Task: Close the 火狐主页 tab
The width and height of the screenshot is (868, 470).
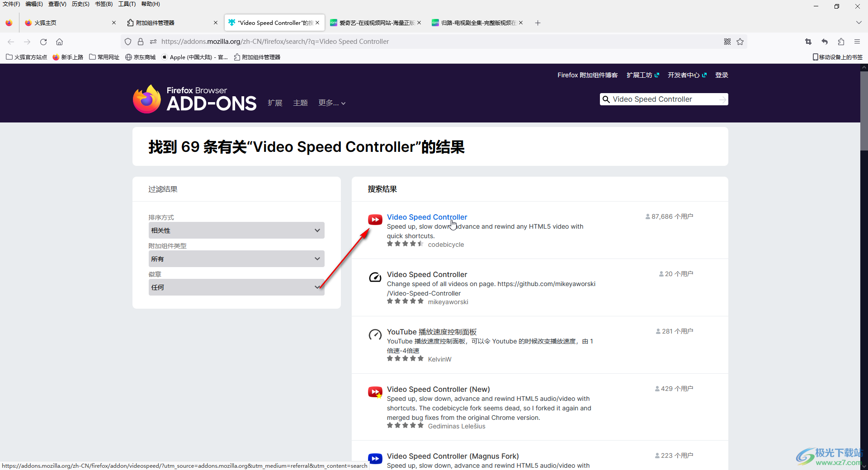Action: tap(114, 23)
